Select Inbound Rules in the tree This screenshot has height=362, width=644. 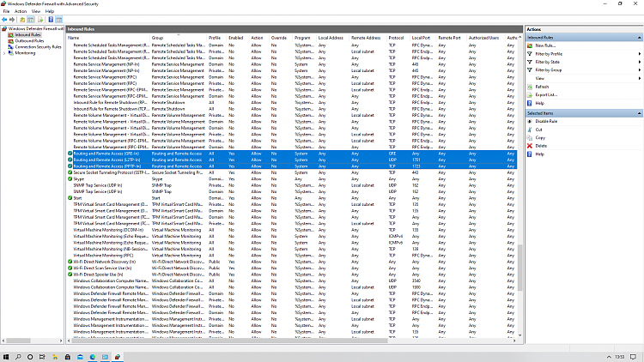coord(28,35)
